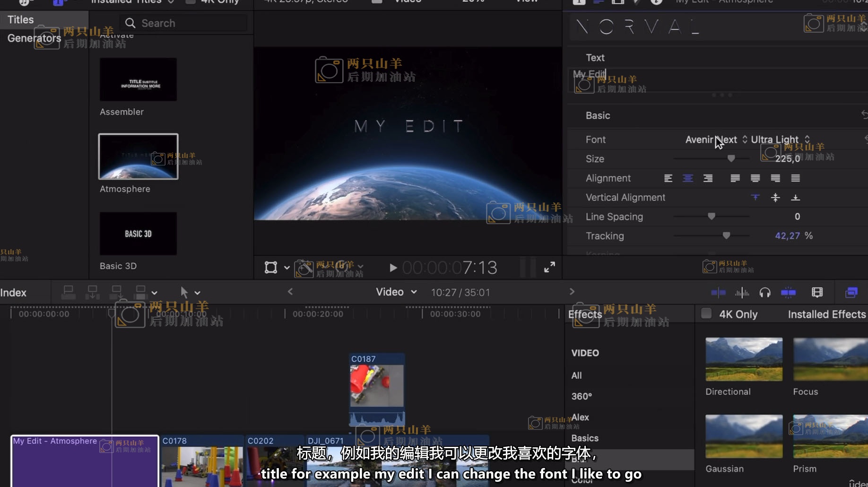Open the Avenir Next font dropdown

point(716,139)
